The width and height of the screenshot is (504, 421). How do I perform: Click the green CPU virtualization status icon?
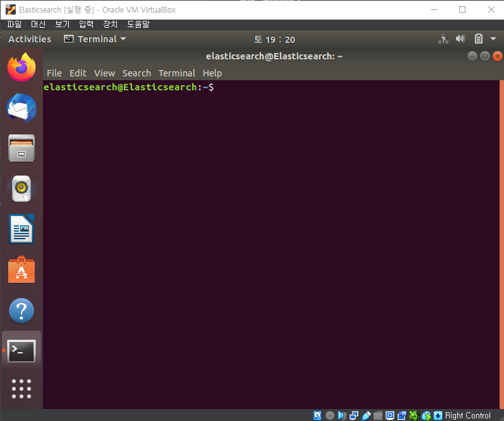(414, 415)
